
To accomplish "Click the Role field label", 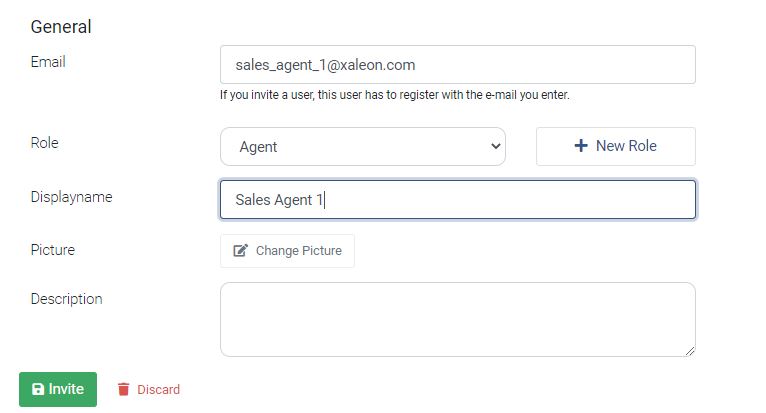I will pos(44,143).
